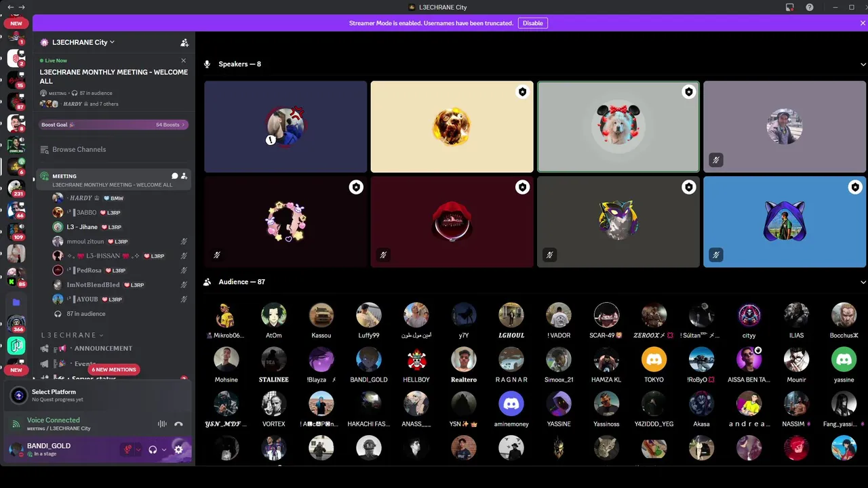Select the pink stars ring speaker tile
The image size is (868, 488).
click(x=285, y=222)
